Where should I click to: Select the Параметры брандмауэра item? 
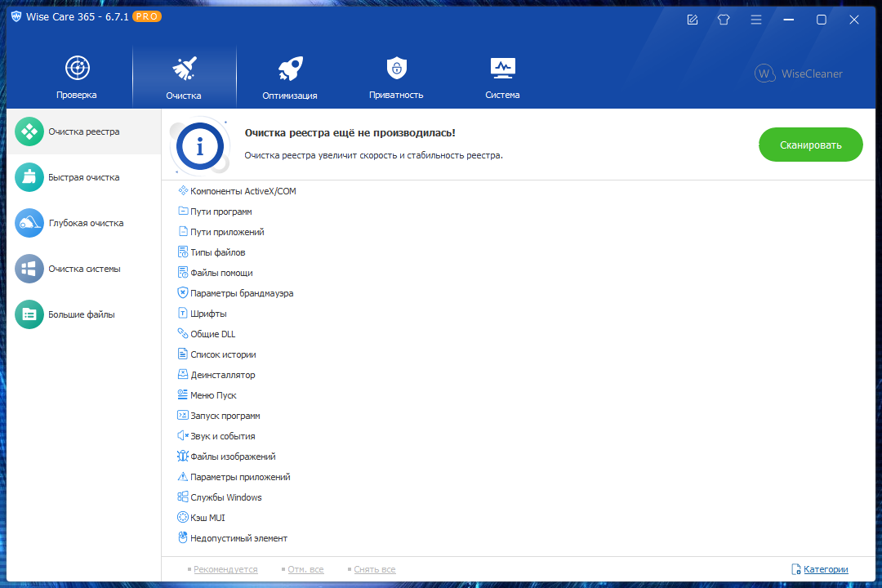(241, 293)
